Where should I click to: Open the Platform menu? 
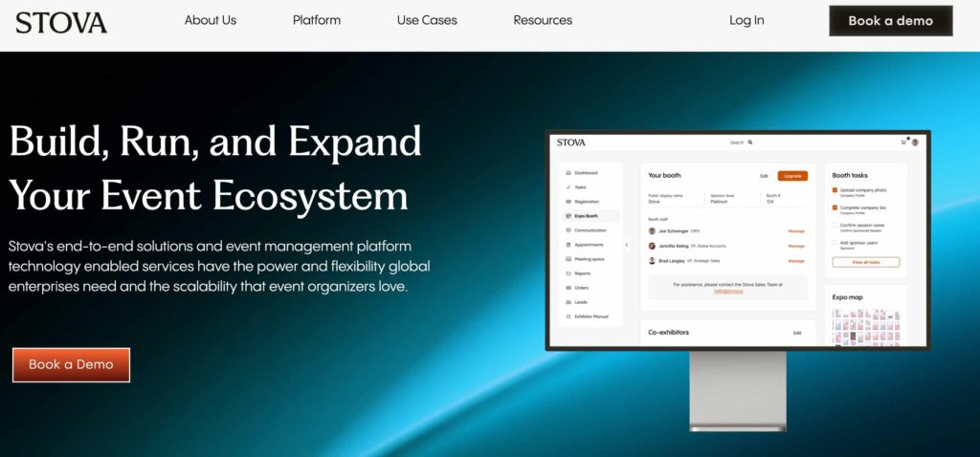[x=316, y=20]
